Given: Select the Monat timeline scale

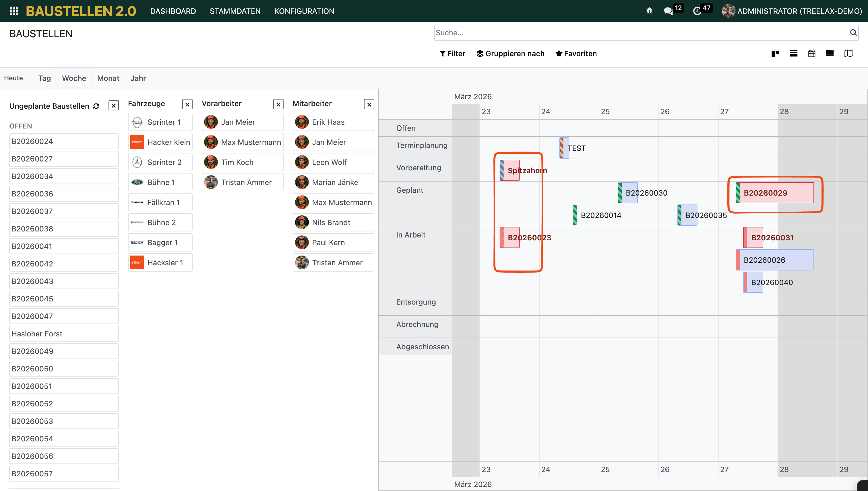Looking at the screenshot, I should (108, 78).
